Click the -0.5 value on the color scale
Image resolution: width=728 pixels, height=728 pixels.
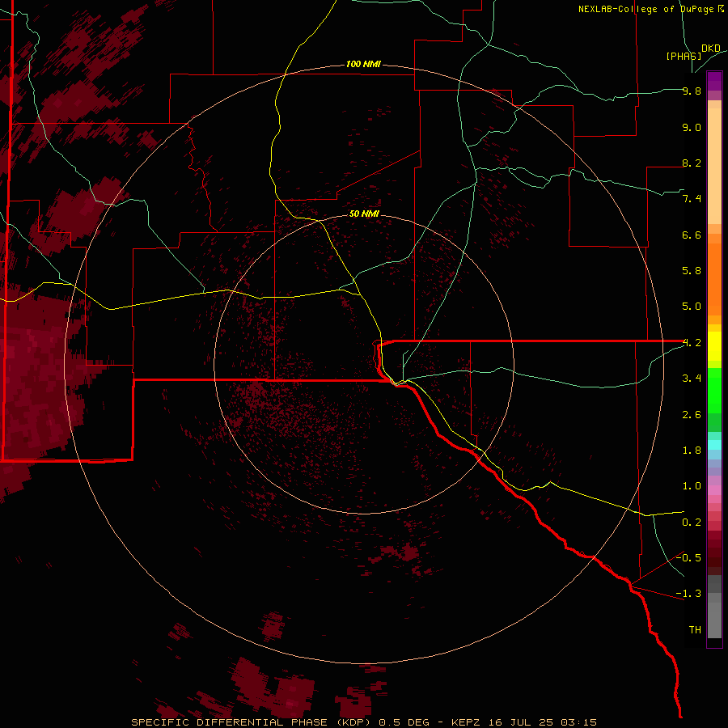tap(688, 558)
